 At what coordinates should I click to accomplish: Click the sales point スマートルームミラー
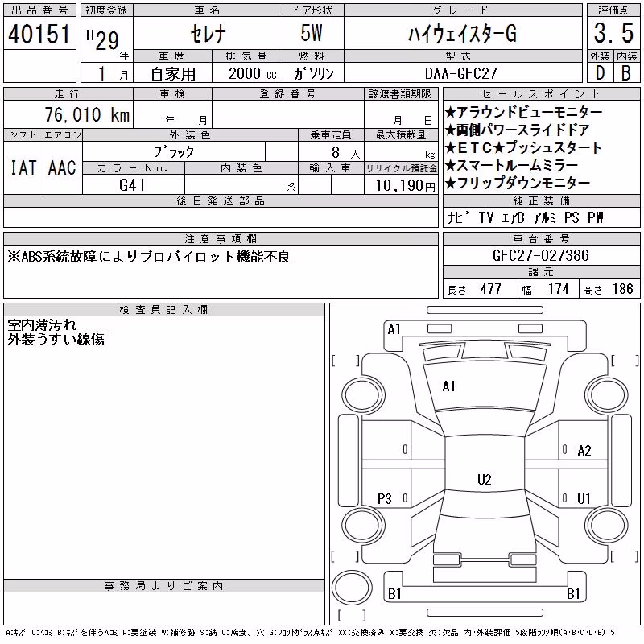511,166
